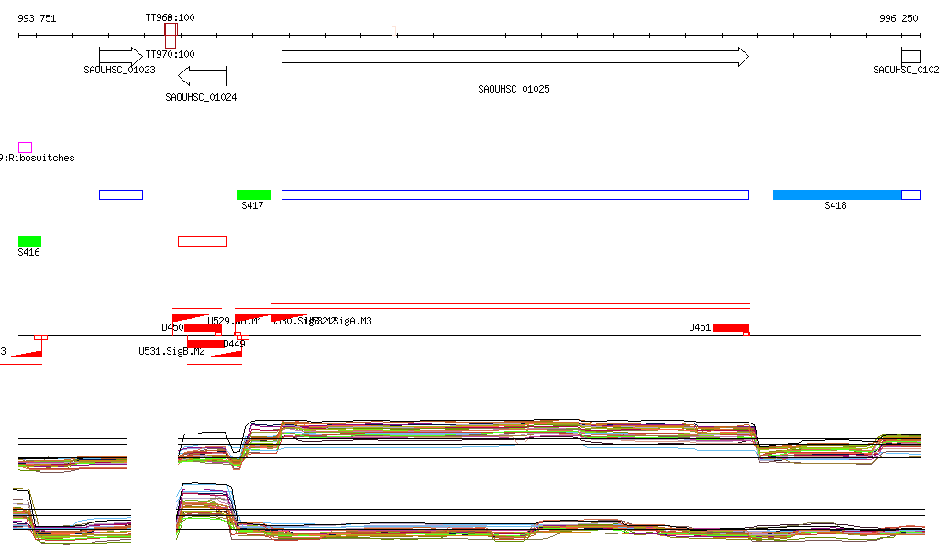Click the blue S418 segment bar
This screenshot has width=939, height=560.
tap(837, 194)
